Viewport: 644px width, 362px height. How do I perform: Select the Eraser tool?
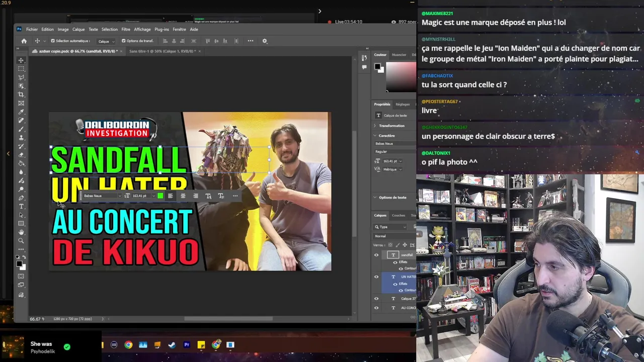(x=21, y=154)
